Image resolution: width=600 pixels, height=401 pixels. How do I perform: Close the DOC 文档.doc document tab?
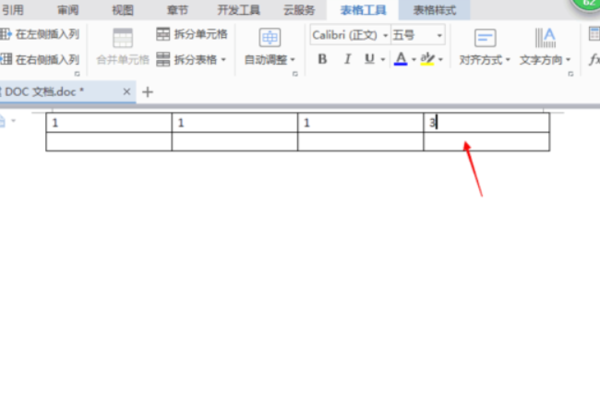point(127,92)
